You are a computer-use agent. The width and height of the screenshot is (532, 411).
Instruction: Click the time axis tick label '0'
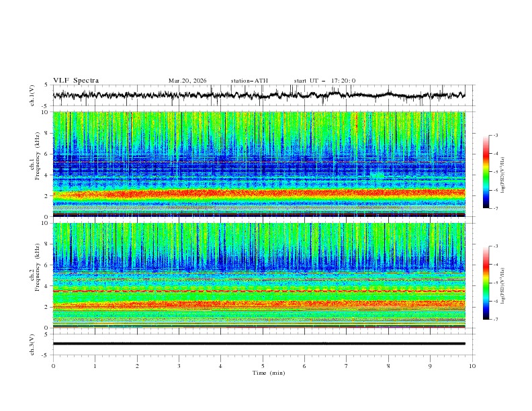tap(53, 366)
